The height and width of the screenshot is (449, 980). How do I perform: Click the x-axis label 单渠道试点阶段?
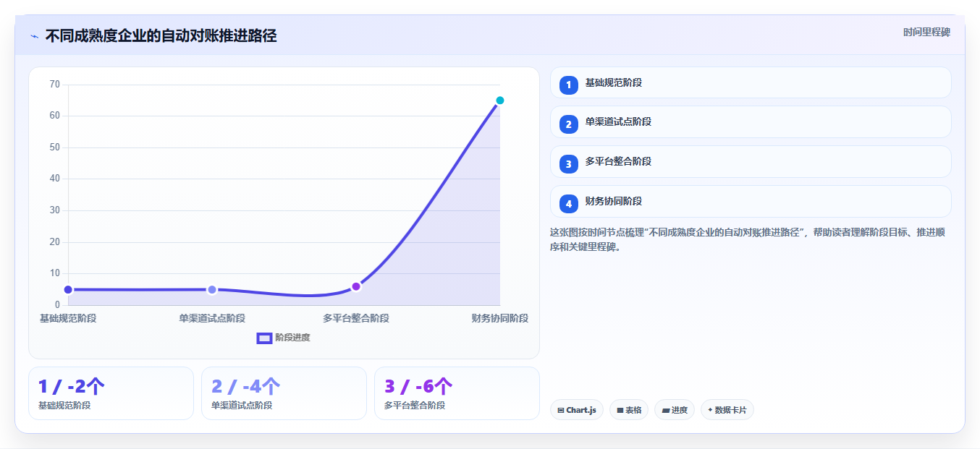[212, 318]
